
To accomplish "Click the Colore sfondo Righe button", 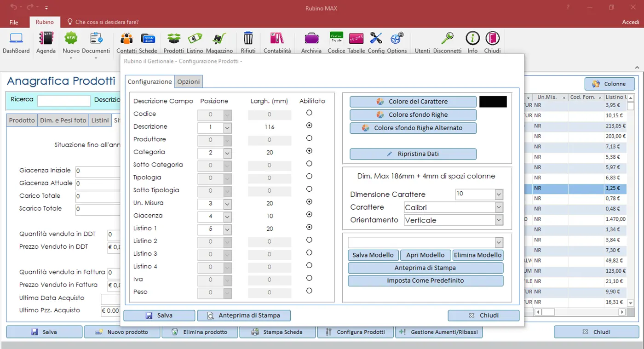I will 413,114.
